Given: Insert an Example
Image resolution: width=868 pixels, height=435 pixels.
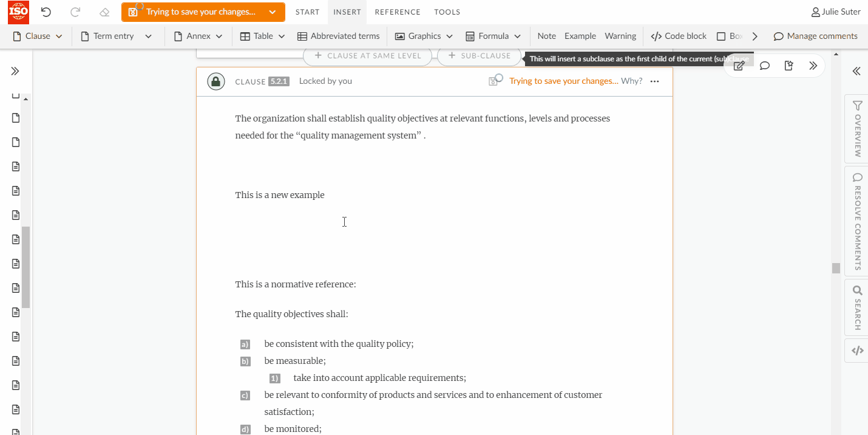Looking at the screenshot, I should (x=580, y=36).
